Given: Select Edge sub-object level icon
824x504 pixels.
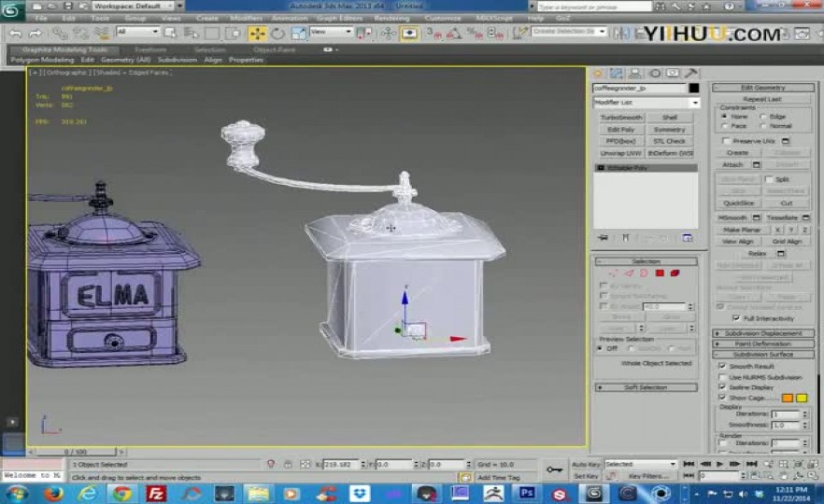Looking at the screenshot, I should pyautogui.click(x=629, y=273).
